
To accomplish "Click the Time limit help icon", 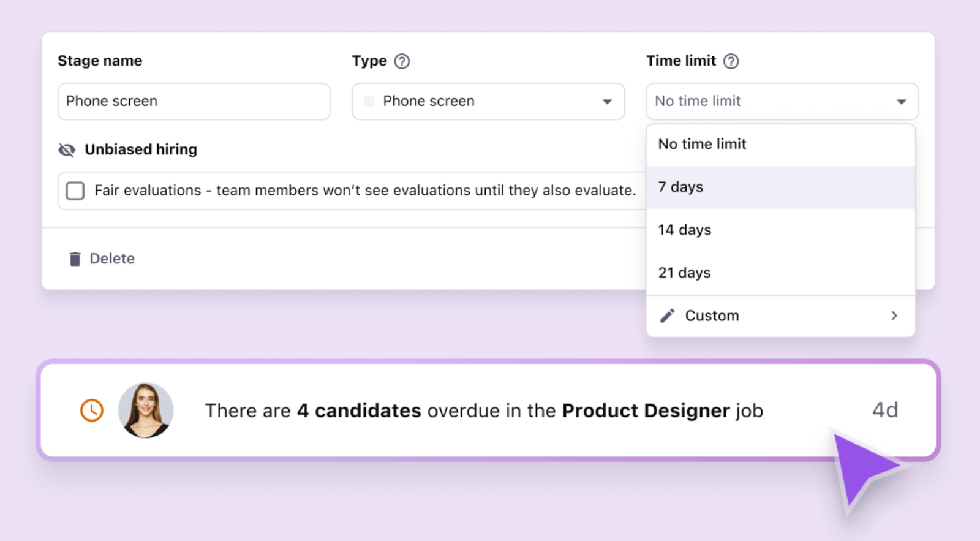I will pyautogui.click(x=731, y=61).
